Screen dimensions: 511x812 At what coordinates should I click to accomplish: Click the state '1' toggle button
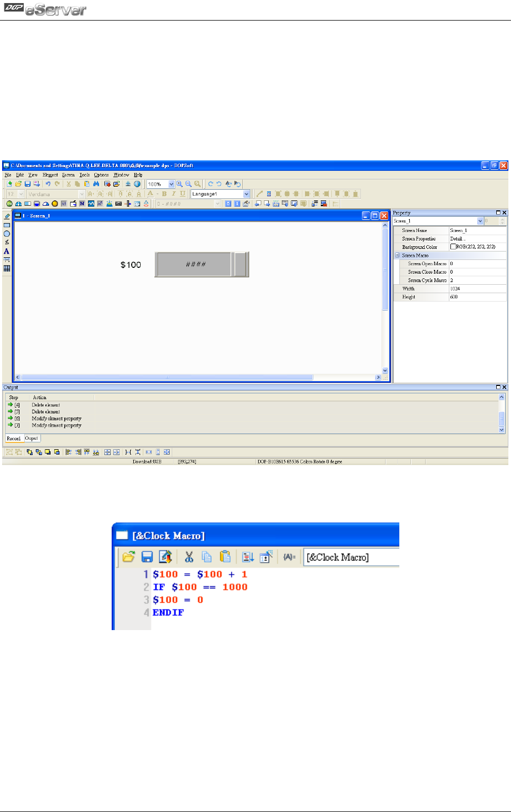237,204
